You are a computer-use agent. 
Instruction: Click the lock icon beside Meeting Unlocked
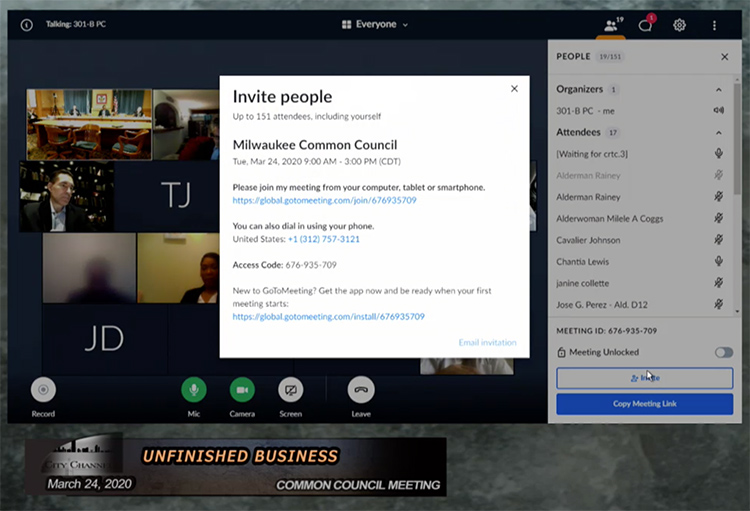[x=562, y=352]
